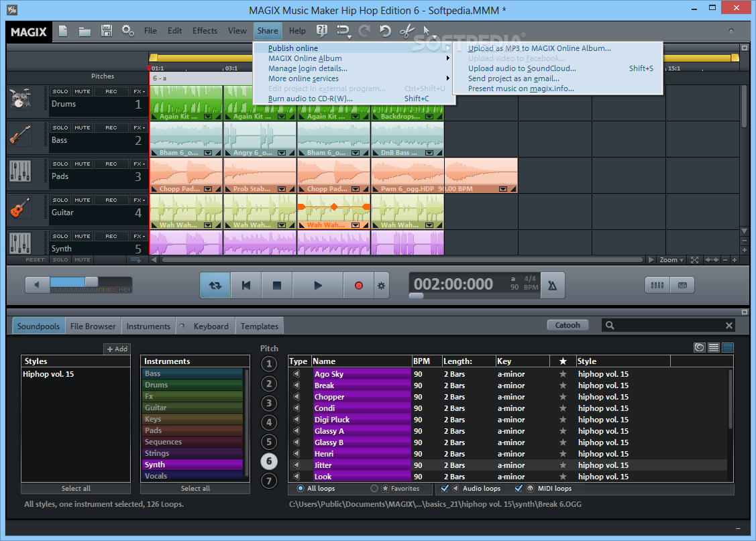Switch loop list to detailed view icon
Viewport: 756px width, 541px height.
(728, 347)
